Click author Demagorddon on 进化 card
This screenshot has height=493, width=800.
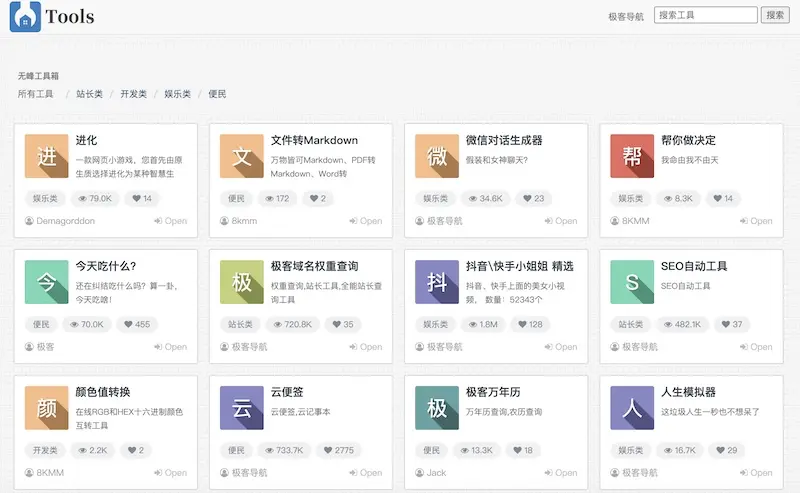click(x=60, y=221)
